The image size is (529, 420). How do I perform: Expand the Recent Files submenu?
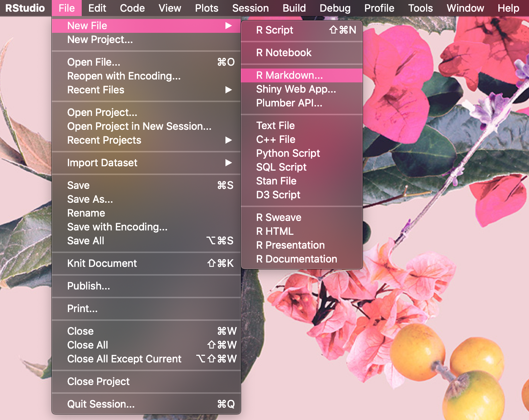pos(146,90)
